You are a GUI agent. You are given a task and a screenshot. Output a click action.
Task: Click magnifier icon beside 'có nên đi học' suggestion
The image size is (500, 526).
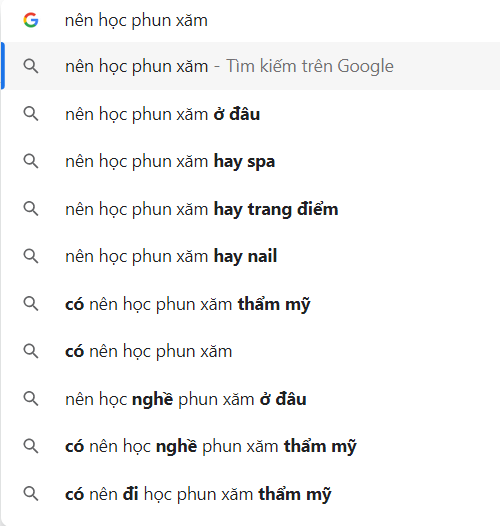pos(31,494)
